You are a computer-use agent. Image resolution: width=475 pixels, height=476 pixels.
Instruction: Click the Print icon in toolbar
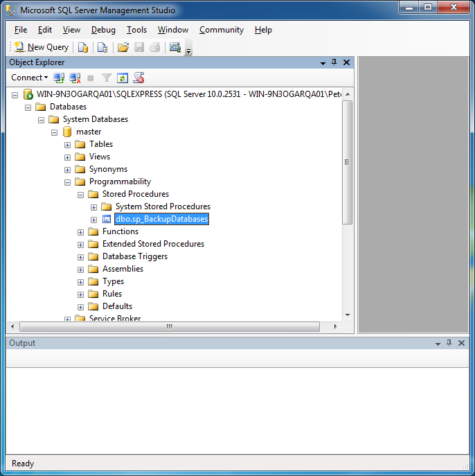154,47
